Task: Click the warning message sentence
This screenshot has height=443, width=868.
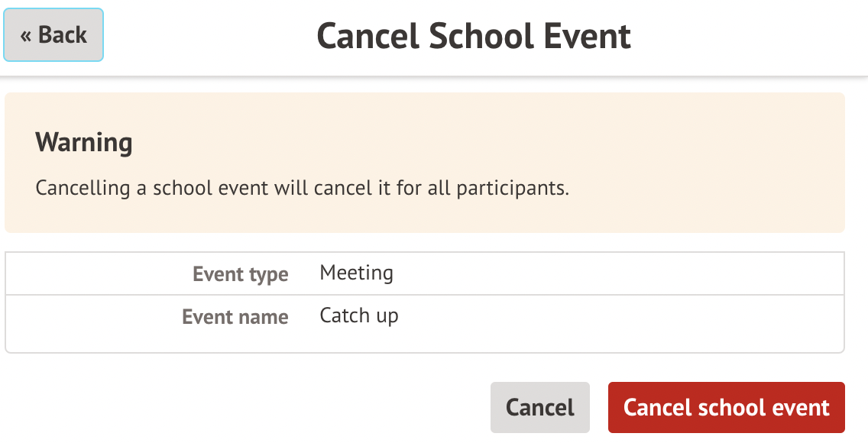Action: pos(303,188)
